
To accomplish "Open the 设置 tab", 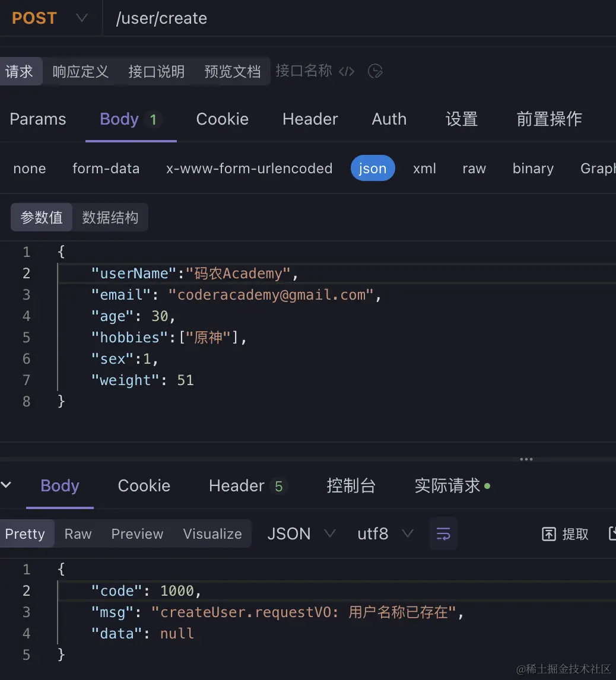I will [x=462, y=119].
